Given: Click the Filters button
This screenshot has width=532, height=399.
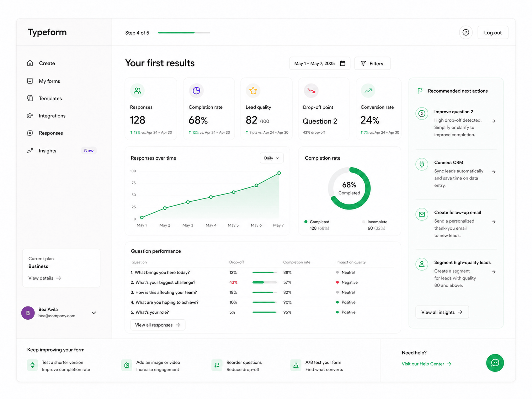Looking at the screenshot, I should pyautogui.click(x=372, y=64).
